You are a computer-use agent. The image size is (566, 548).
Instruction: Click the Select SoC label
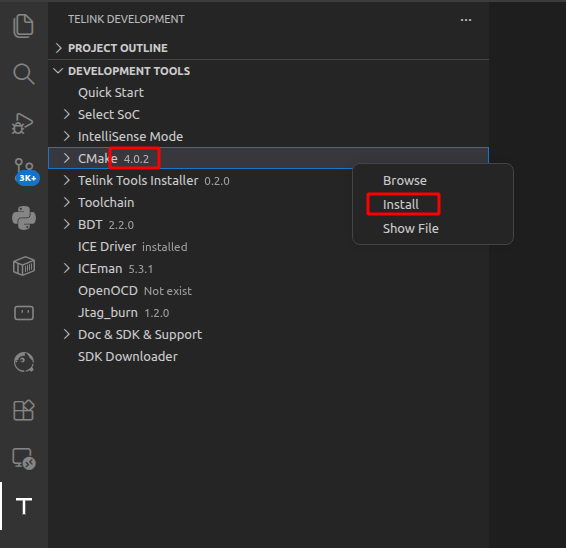click(x=109, y=114)
